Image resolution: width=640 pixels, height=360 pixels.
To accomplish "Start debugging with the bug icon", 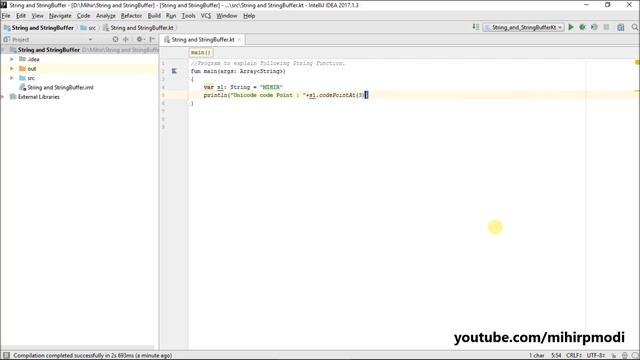I will pyautogui.click(x=582, y=27).
